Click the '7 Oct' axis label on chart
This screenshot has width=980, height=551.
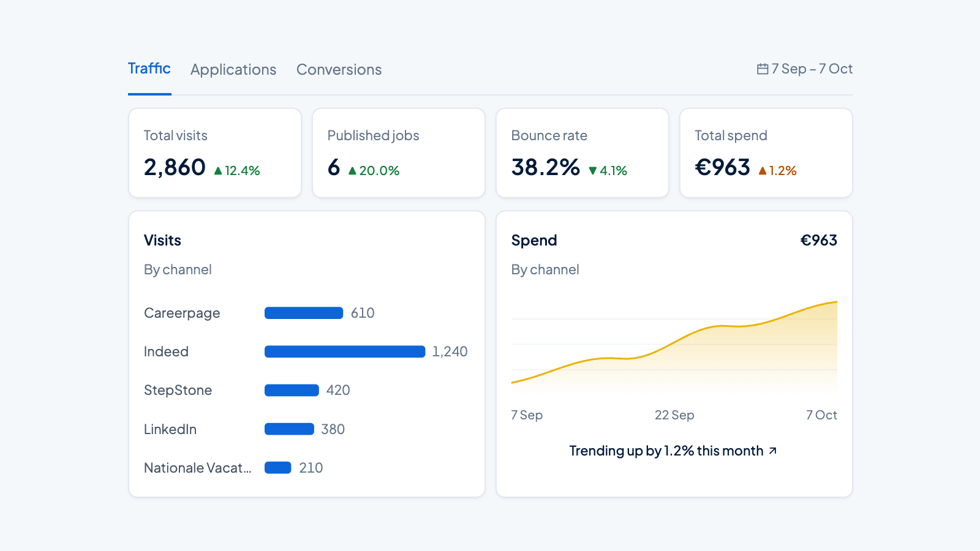[821, 415]
